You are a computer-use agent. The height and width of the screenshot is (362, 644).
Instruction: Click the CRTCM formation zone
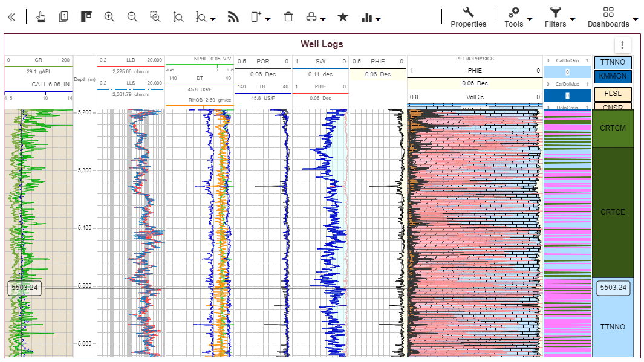pyautogui.click(x=613, y=129)
